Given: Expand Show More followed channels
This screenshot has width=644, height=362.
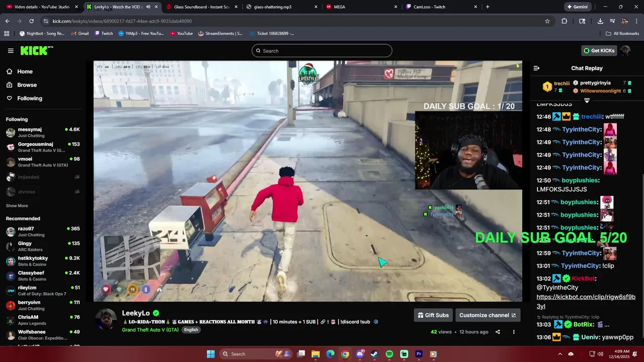Looking at the screenshot, I should pos(17,206).
